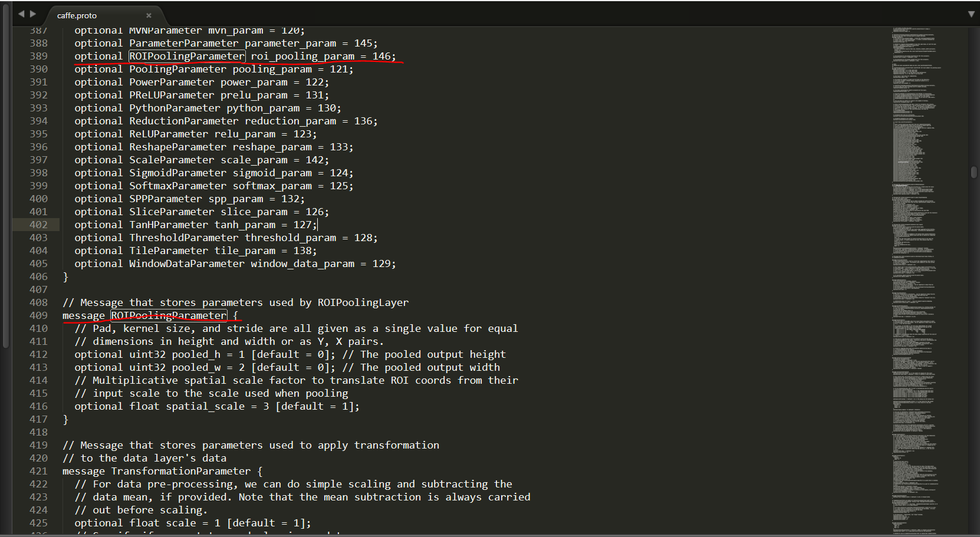Click the previous tab arrow icon
Image resolution: width=980 pixels, height=537 pixels.
[x=21, y=14]
